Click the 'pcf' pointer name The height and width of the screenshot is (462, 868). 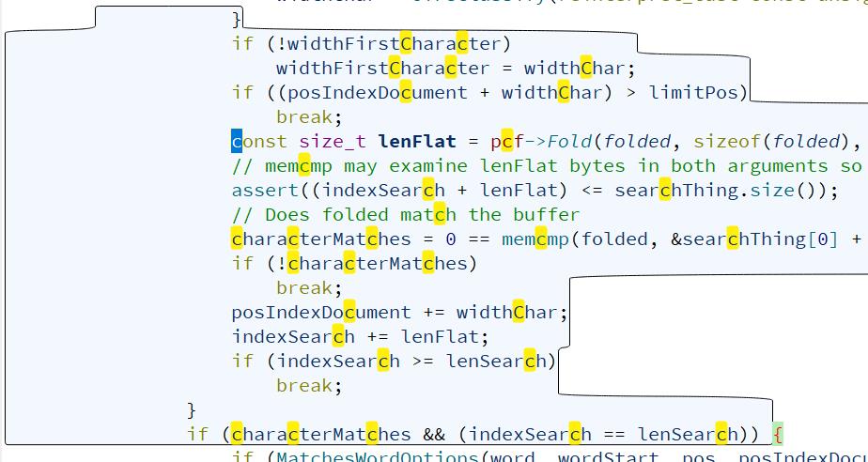coord(507,142)
